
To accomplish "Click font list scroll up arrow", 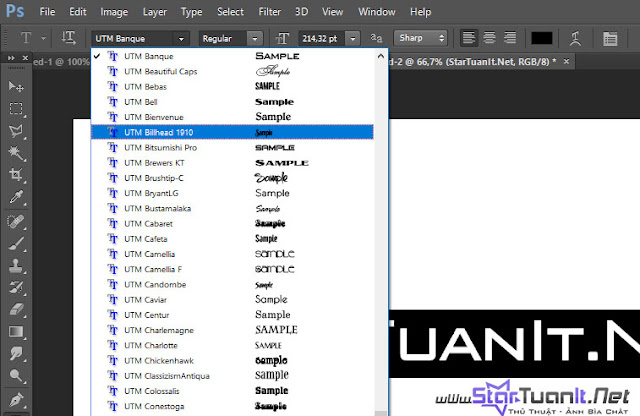I will coord(380,56).
